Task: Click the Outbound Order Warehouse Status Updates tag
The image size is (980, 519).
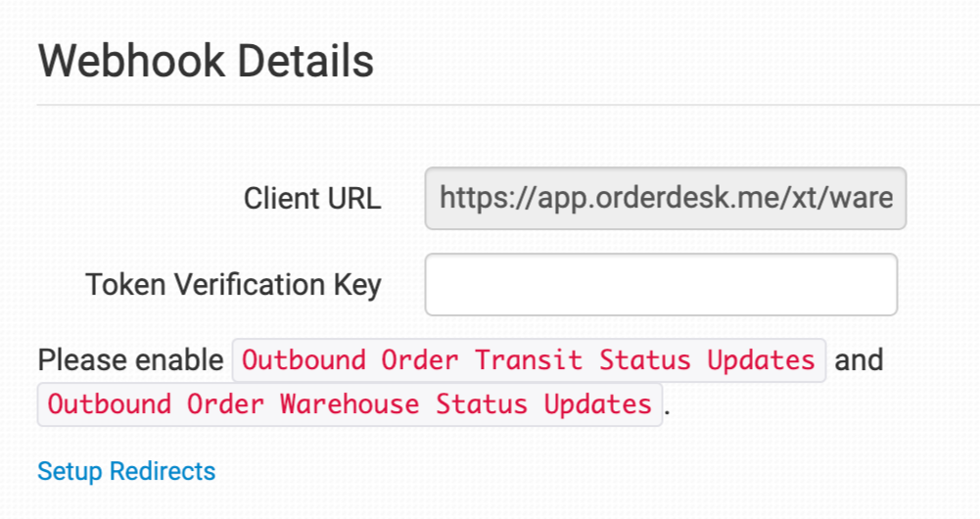Action: point(350,403)
